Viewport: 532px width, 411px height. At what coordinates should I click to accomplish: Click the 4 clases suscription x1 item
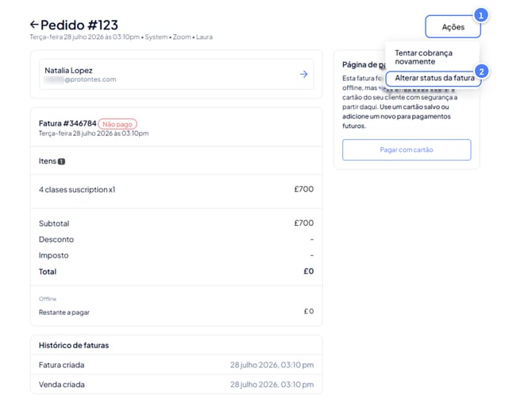click(x=77, y=189)
